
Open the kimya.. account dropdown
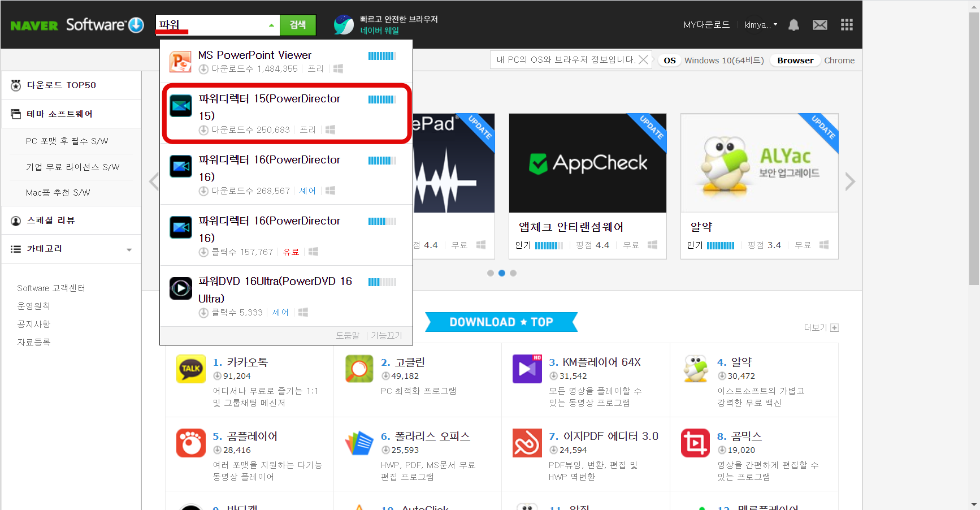click(x=761, y=25)
